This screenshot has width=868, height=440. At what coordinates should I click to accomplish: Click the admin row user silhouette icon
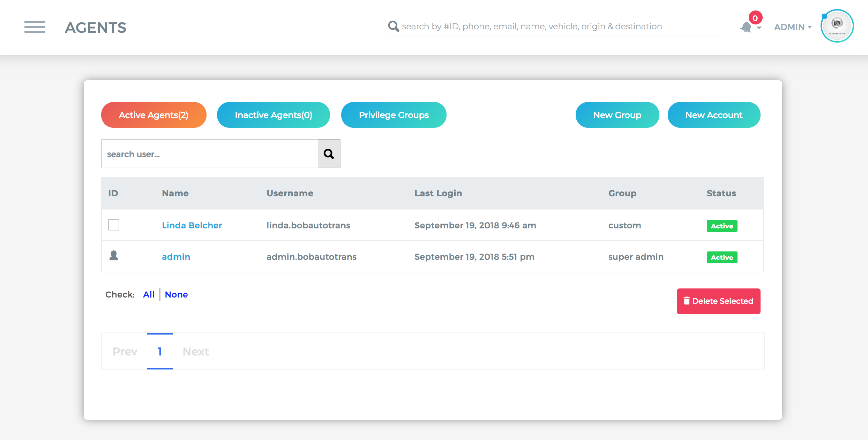pos(114,256)
